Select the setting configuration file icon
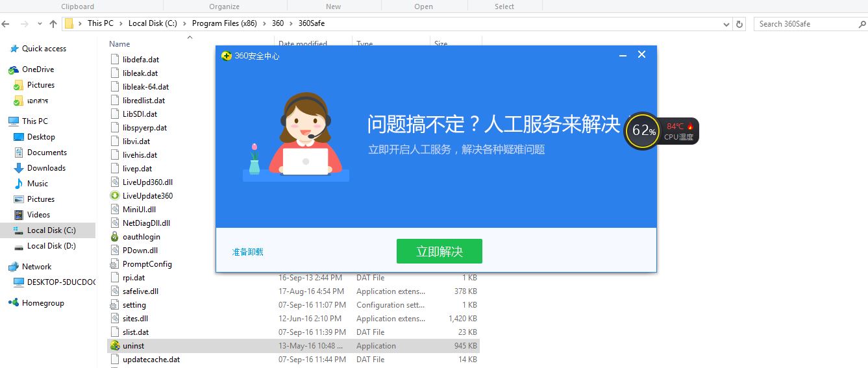Screen dimensions: 868x368 pyautogui.click(x=115, y=305)
